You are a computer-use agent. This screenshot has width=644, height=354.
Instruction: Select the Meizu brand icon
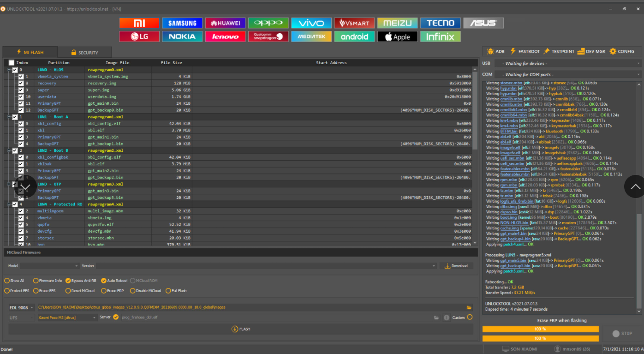point(398,23)
